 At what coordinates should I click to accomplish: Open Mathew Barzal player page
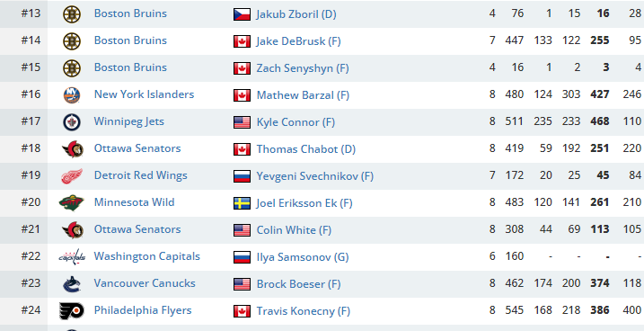coord(303,95)
